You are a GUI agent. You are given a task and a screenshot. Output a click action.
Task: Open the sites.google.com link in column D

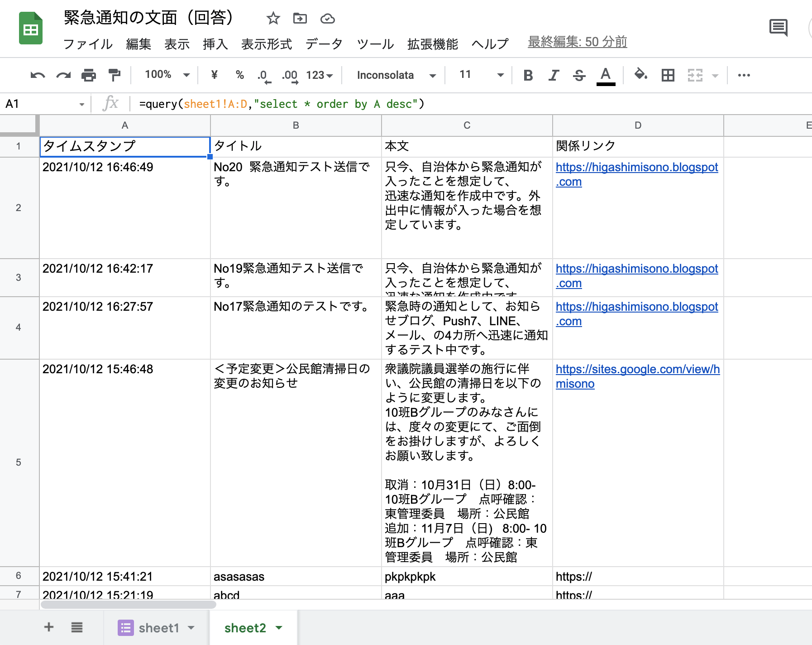(x=638, y=376)
